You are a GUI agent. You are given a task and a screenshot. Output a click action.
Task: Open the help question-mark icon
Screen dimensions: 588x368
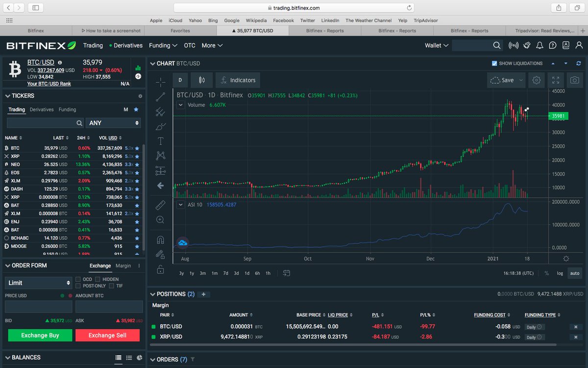tap(553, 45)
